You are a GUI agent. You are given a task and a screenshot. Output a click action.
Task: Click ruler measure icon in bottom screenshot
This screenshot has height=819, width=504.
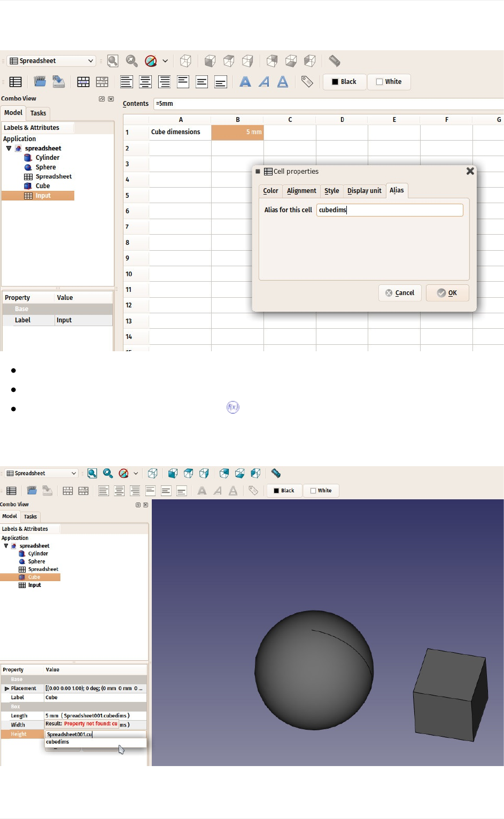(276, 473)
